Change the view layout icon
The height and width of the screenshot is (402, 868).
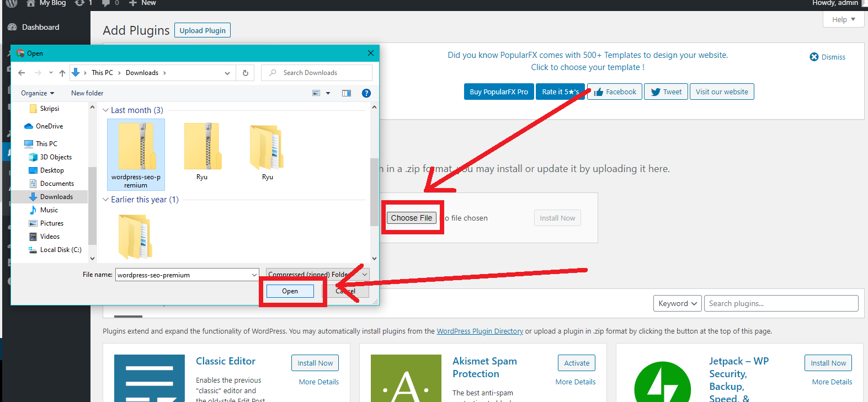click(x=316, y=93)
